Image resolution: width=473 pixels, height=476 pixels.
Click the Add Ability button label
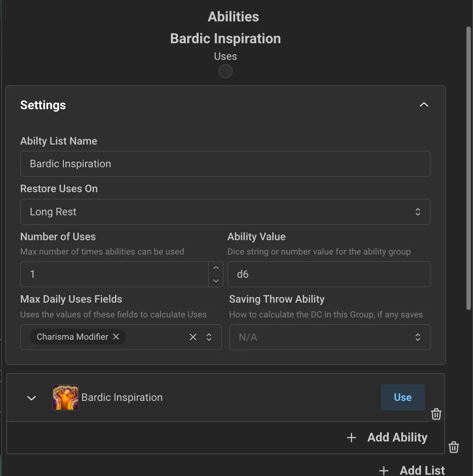click(x=397, y=438)
